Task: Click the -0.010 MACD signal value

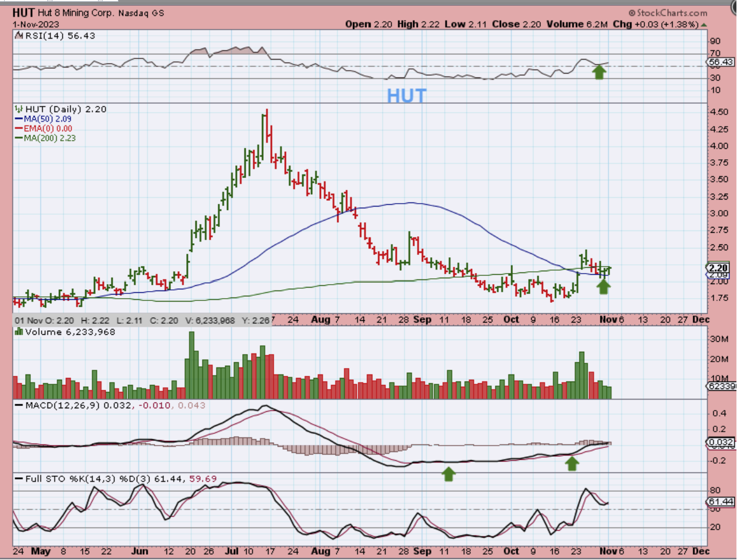Action: click(155, 405)
